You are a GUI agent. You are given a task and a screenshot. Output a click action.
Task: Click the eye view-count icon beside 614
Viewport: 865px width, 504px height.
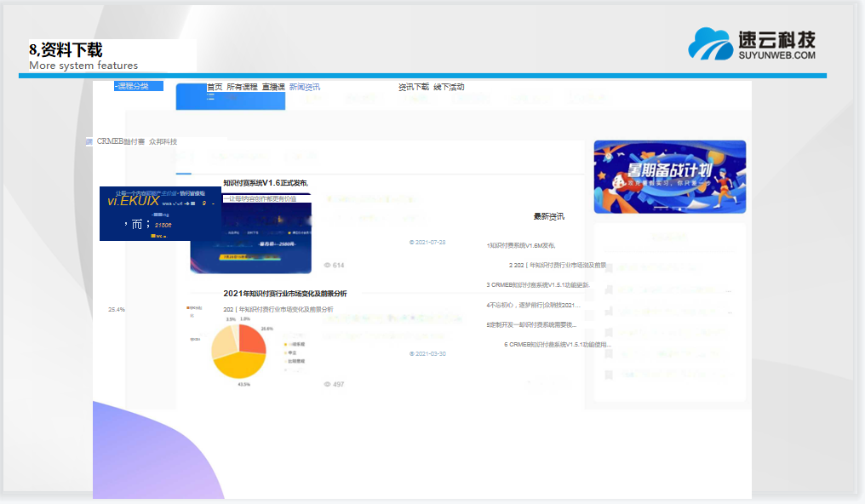click(328, 266)
